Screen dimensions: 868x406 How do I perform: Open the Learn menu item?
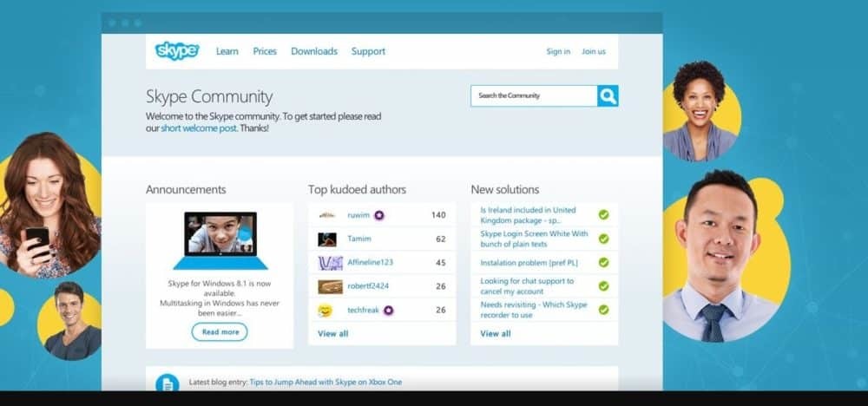coord(227,52)
